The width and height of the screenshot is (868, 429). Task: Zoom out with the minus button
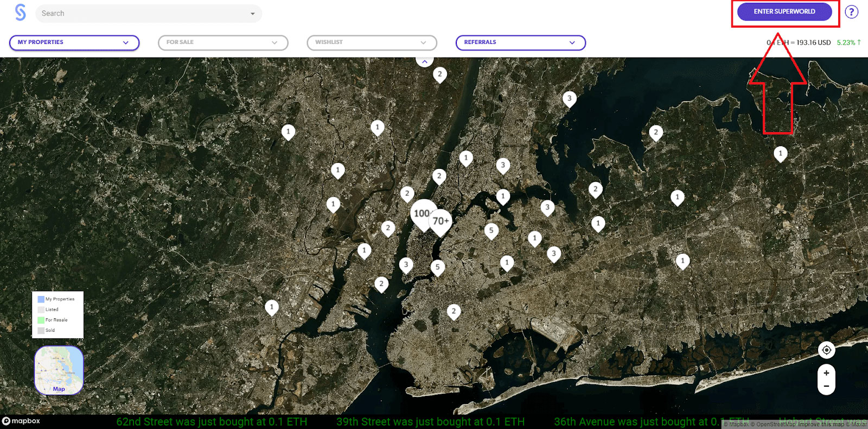pyautogui.click(x=826, y=386)
